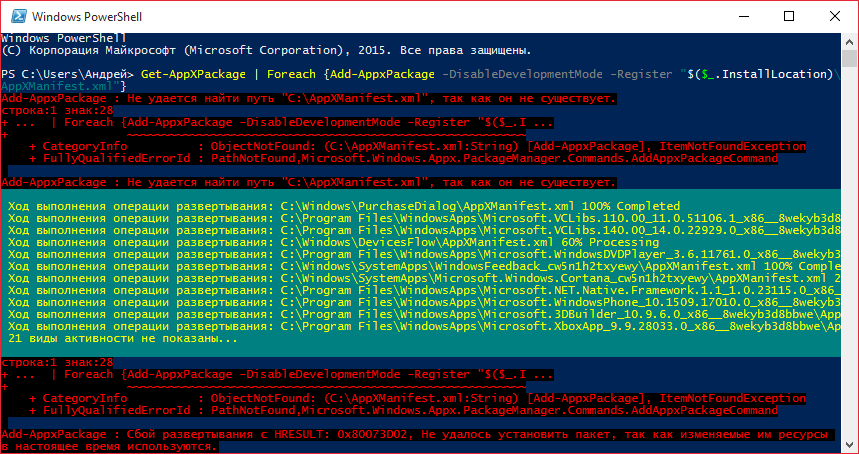
Task: Click the Microsoft.3DBuilder progress line
Action: [425, 315]
